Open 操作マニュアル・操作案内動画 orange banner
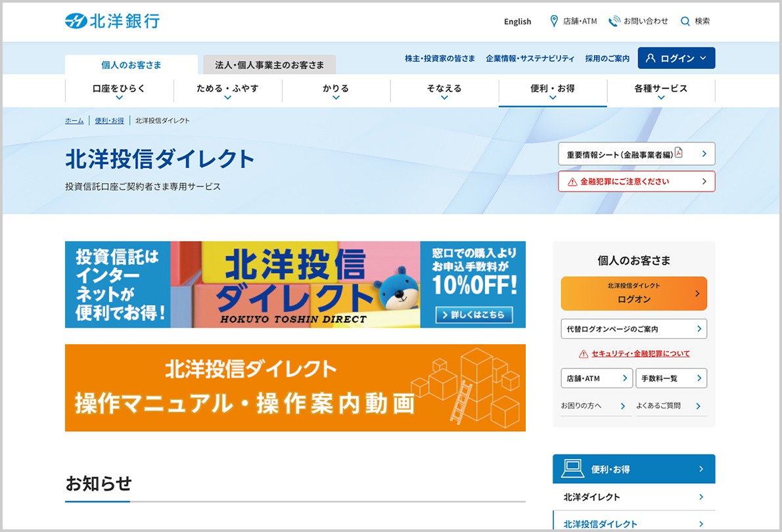The image size is (782, 532). [x=295, y=388]
